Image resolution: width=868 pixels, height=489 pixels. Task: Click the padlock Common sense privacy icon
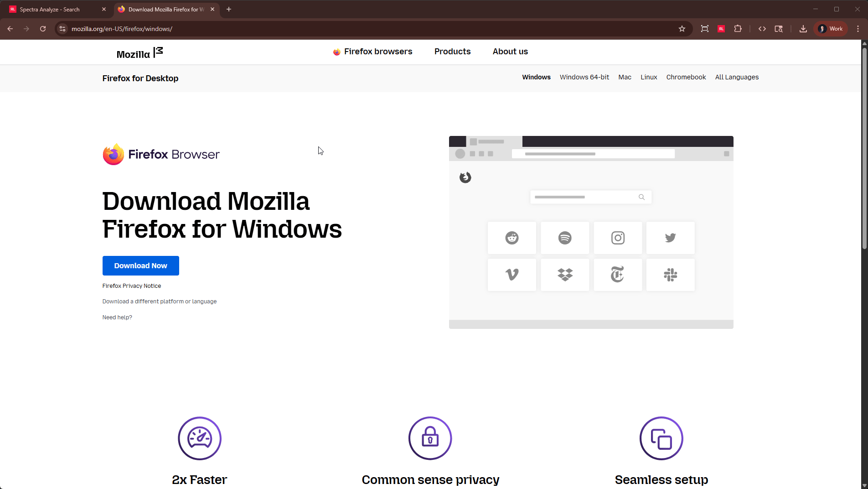(430, 438)
